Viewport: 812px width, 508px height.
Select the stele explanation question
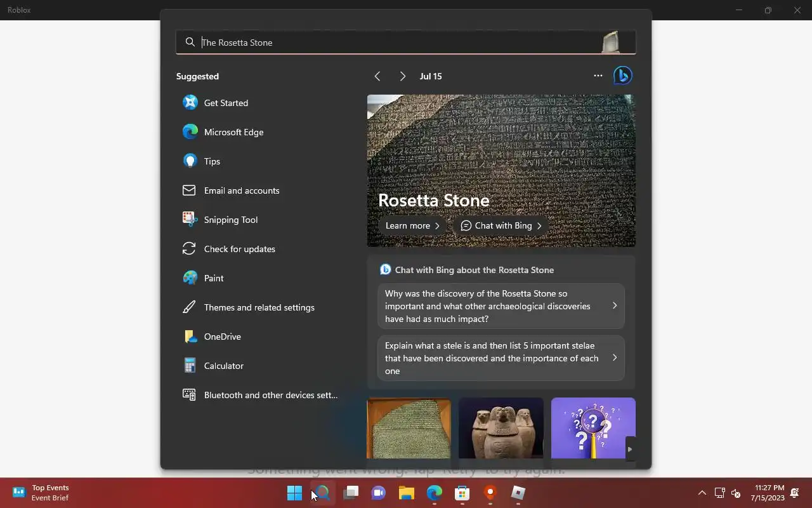(x=501, y=358)
